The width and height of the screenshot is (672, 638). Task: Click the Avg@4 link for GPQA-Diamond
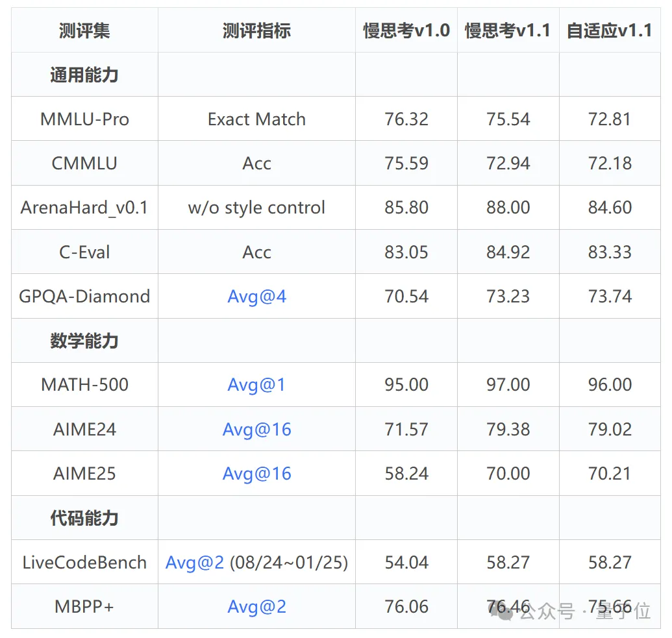tap(256, 297)
